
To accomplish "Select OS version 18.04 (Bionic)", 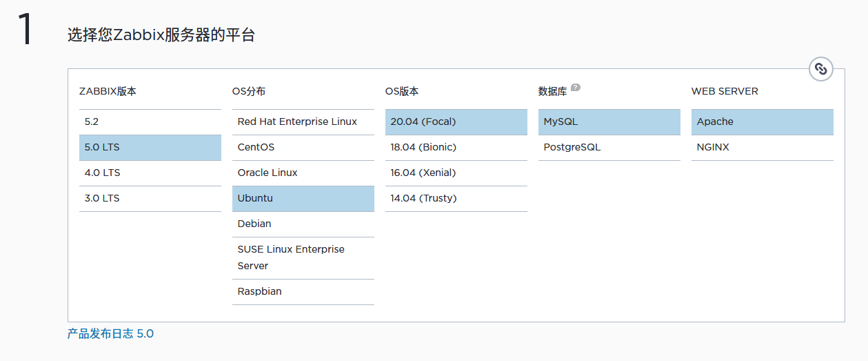I will 456,147.
